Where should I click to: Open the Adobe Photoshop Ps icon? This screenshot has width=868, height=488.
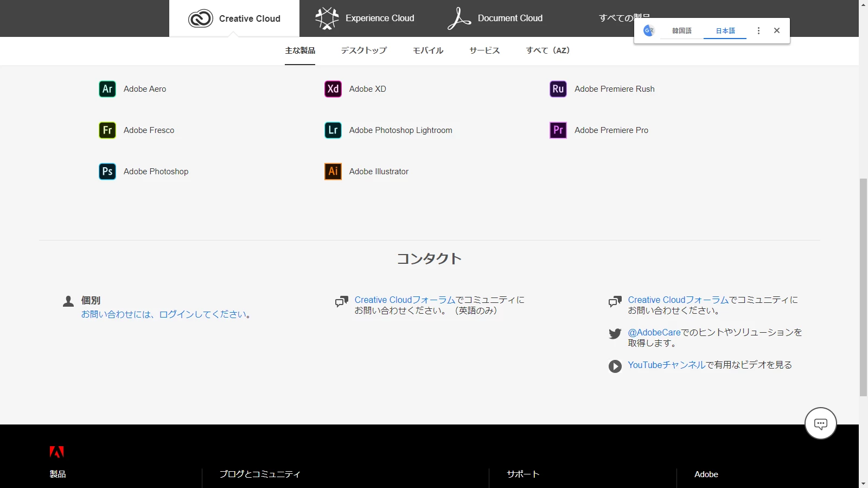pos(107,172)
